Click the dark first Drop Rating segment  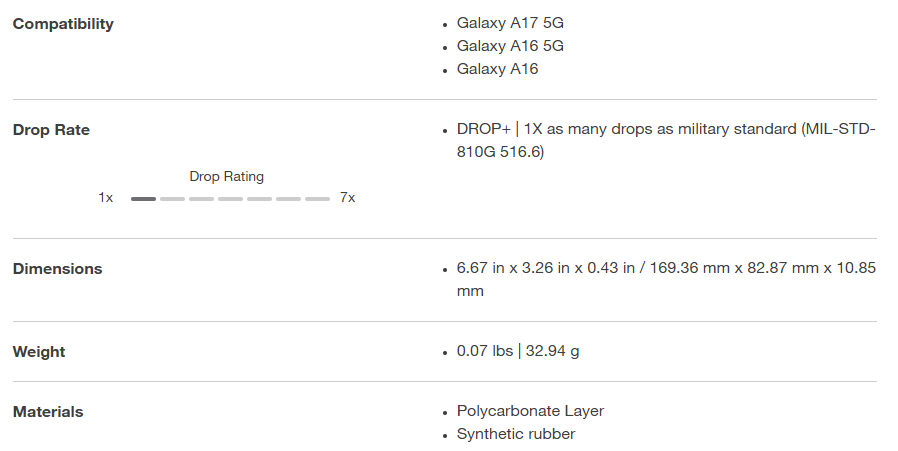point(143,199)
